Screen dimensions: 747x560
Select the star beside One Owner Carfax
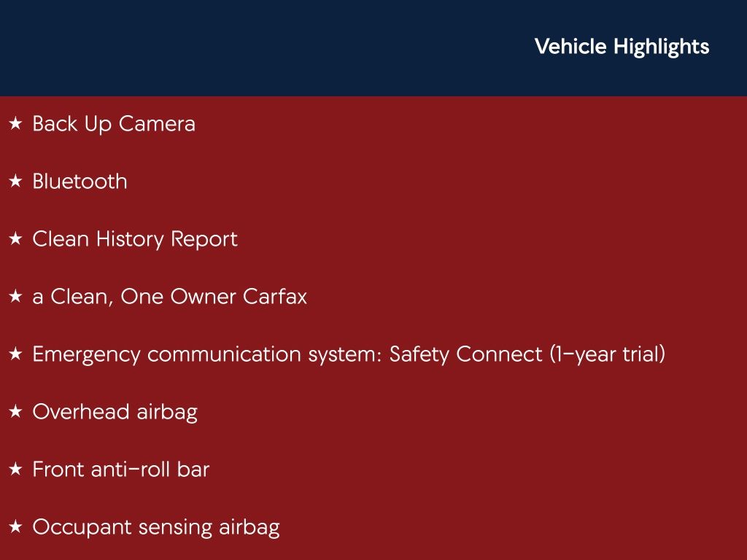15,297
